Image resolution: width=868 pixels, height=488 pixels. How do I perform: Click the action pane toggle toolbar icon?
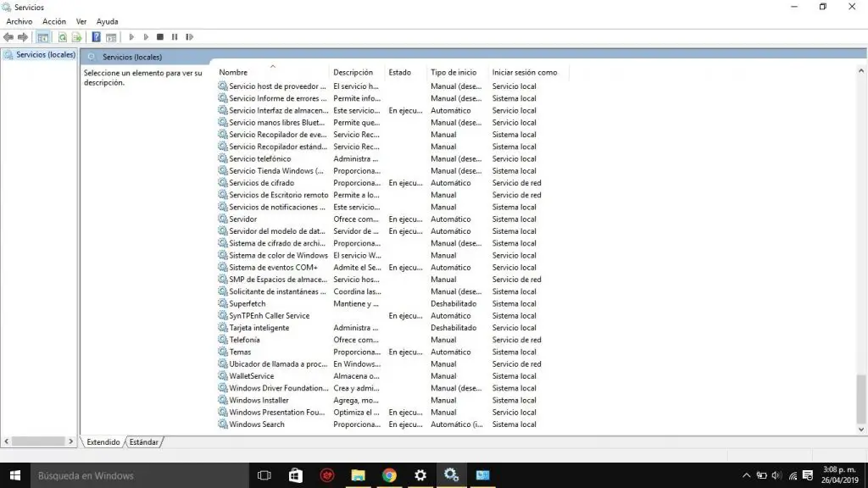(111, 37)
